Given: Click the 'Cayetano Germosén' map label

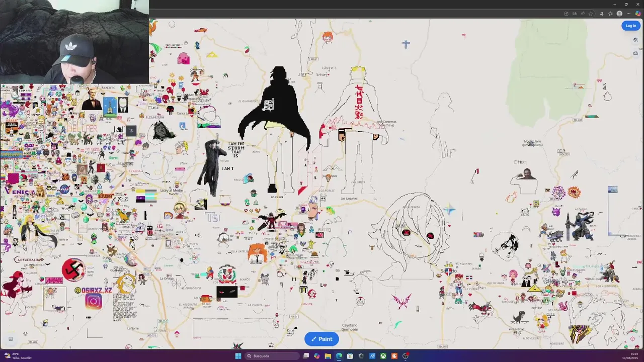Looking at the screenshot, I should 350,327.
